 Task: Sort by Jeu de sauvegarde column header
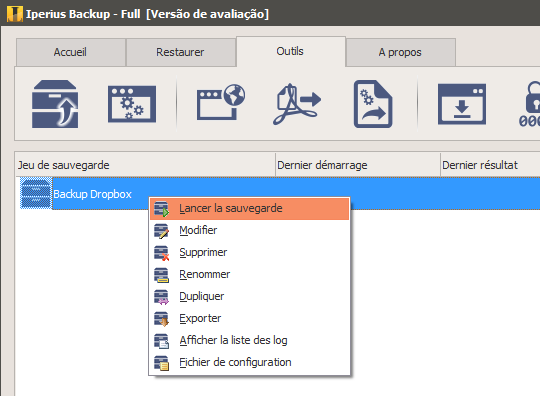pos(145,165)
